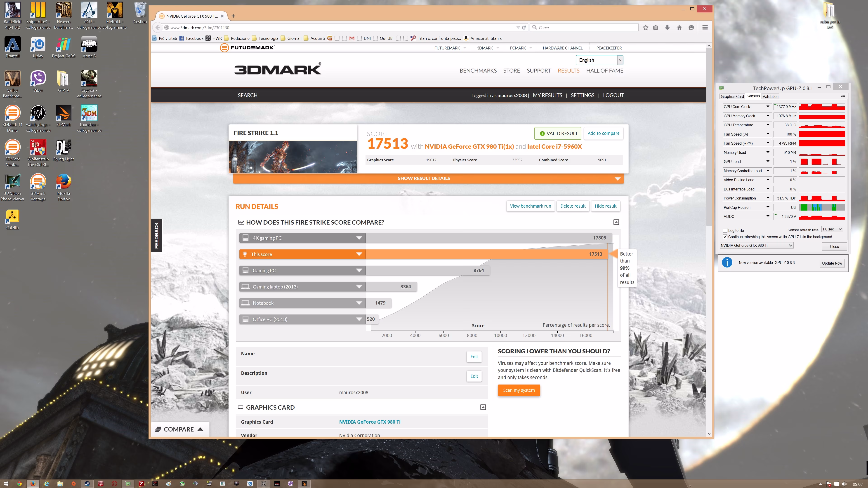Open the FEEDBACK side tab

click(156, 235)
